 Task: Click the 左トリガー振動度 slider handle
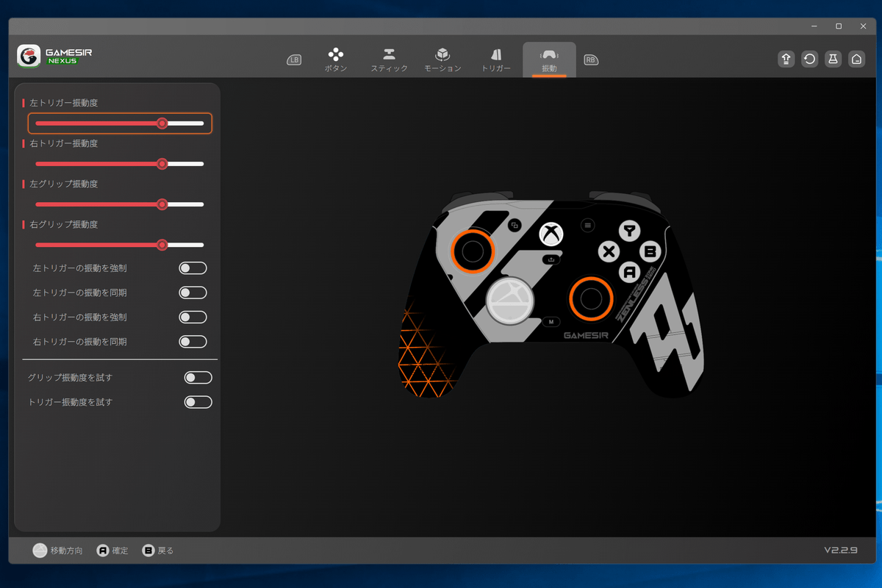162,123
